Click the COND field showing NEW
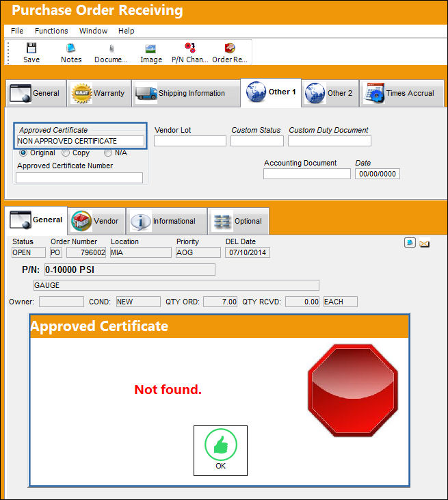 tap(138, 302)
